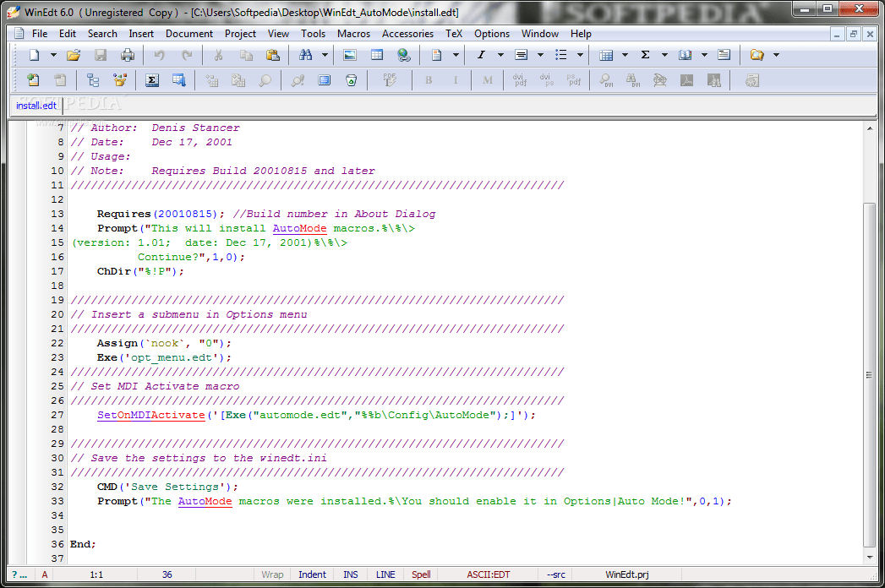The width and height of the screenshot is (885, 588).
Task: Select the install.edt document tab
Action: (x=36, y=106)
